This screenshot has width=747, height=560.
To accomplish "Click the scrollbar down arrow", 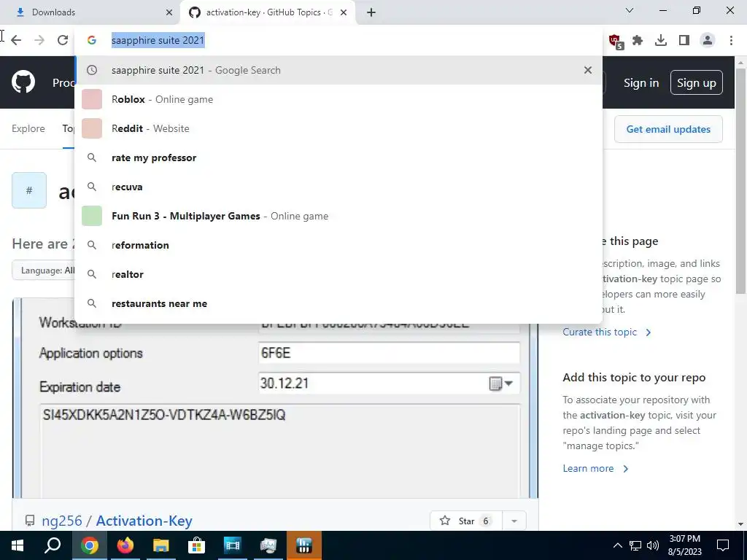I will pyautogui.click(x=740, y=524).
